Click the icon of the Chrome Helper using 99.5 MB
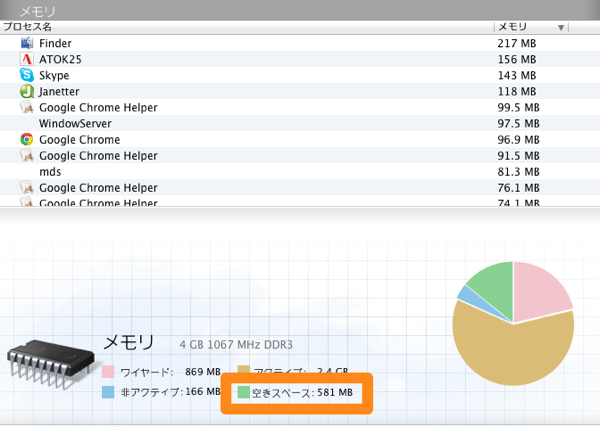600x427 pixels. pos(26,107)
